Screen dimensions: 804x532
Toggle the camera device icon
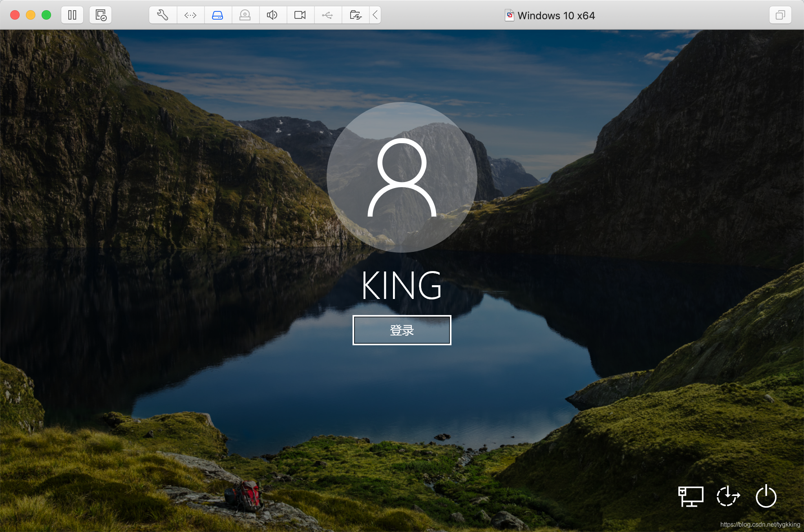pyautogui.click(x=300, y=15)
